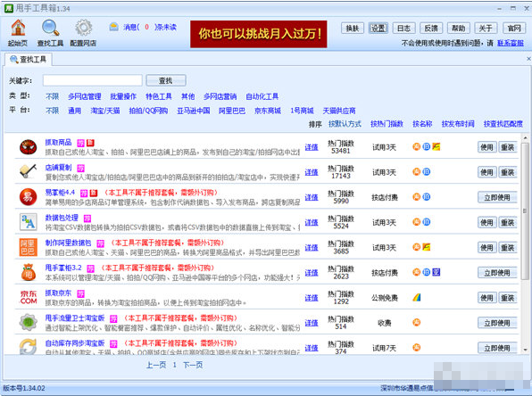The image size is (532, 396).
Task: Filter type by 批量操作
Action: 123,96
